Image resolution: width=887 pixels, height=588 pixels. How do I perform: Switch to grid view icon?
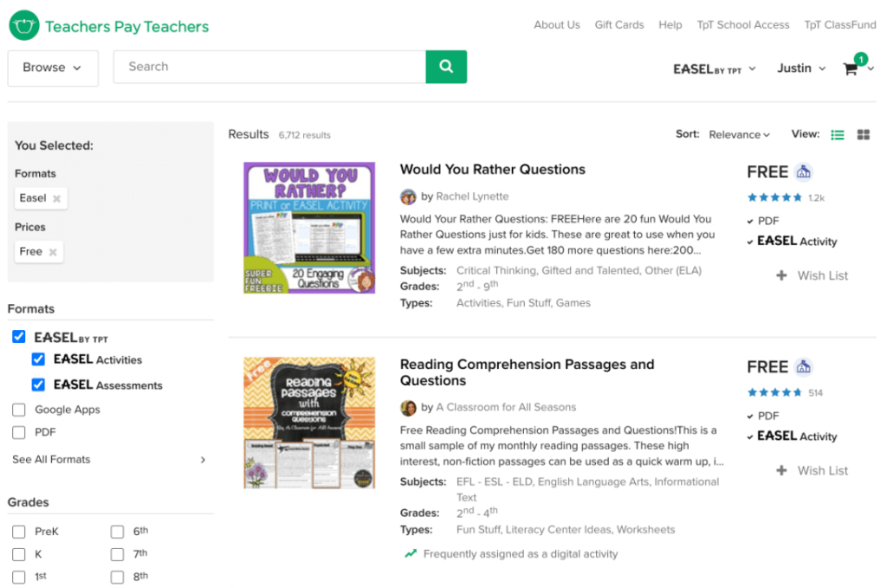coord(864,135)
